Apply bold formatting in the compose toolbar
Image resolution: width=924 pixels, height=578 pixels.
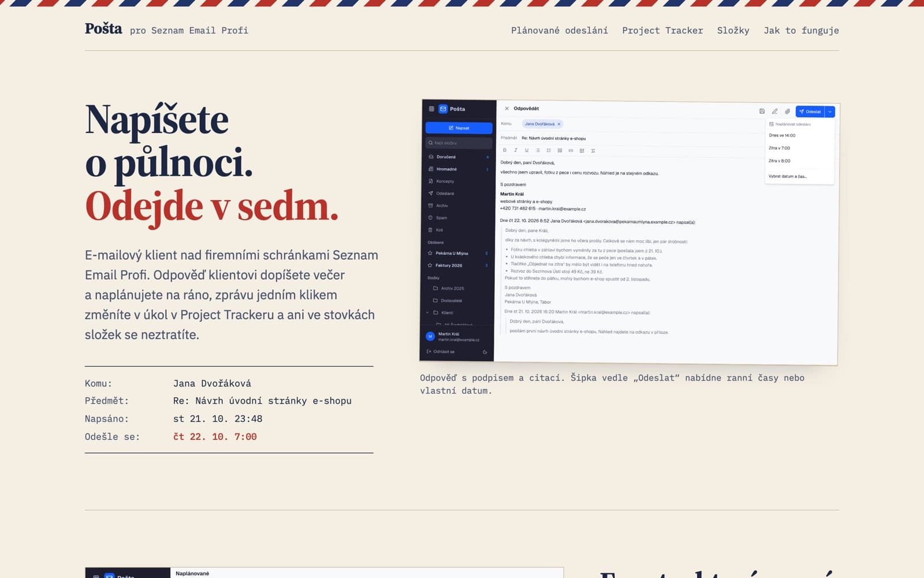[x=504, y=150]
